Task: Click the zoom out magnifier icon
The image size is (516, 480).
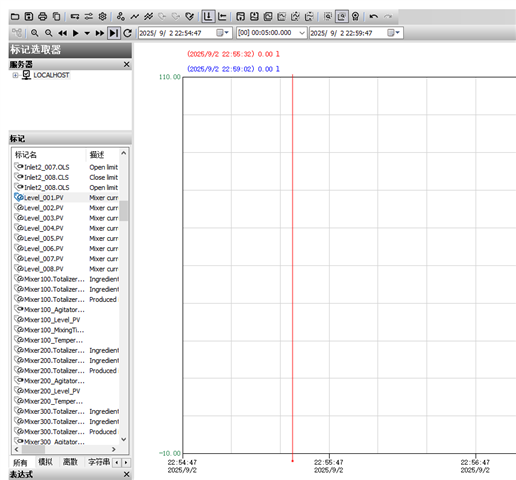Action: 49,33
